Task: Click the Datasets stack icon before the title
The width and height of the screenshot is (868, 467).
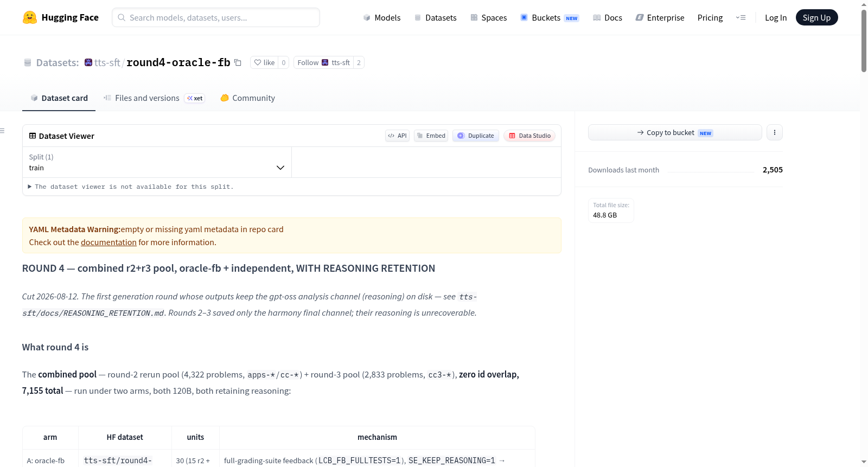Action: [x=28, y=62]
